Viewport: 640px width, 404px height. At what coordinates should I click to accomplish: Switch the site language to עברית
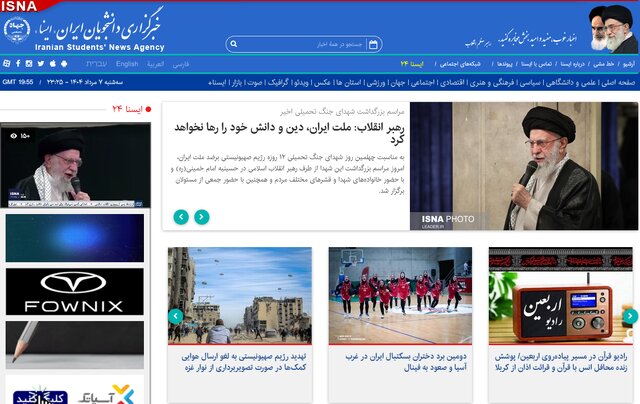tap(96, 64)
